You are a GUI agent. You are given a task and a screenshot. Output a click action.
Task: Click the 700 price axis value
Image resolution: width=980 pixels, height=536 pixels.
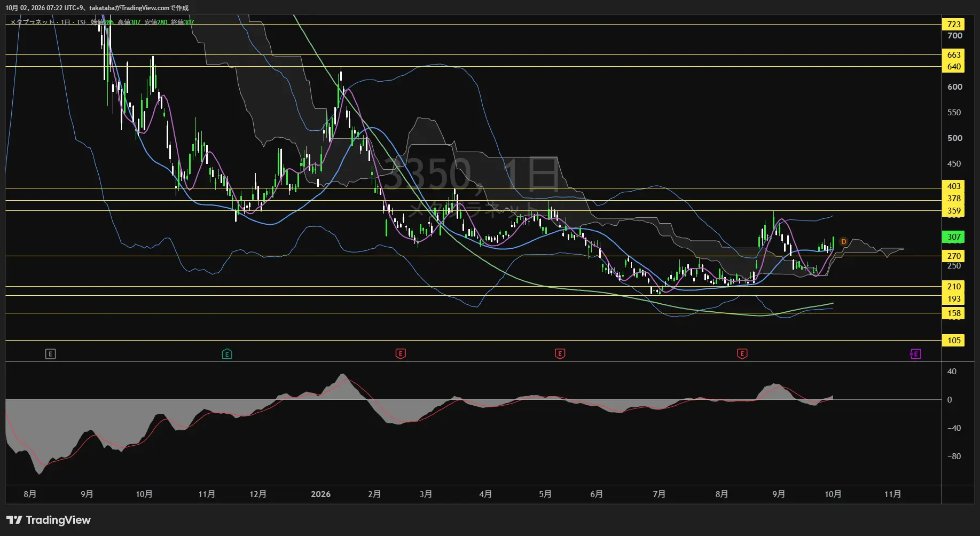[954, 36]
